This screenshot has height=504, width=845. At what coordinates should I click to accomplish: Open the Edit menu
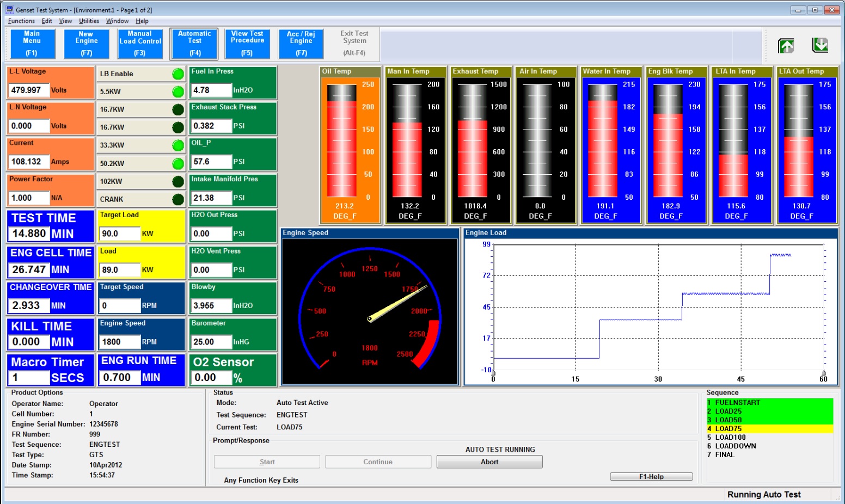pyautogui.click(x=46, y=21)
